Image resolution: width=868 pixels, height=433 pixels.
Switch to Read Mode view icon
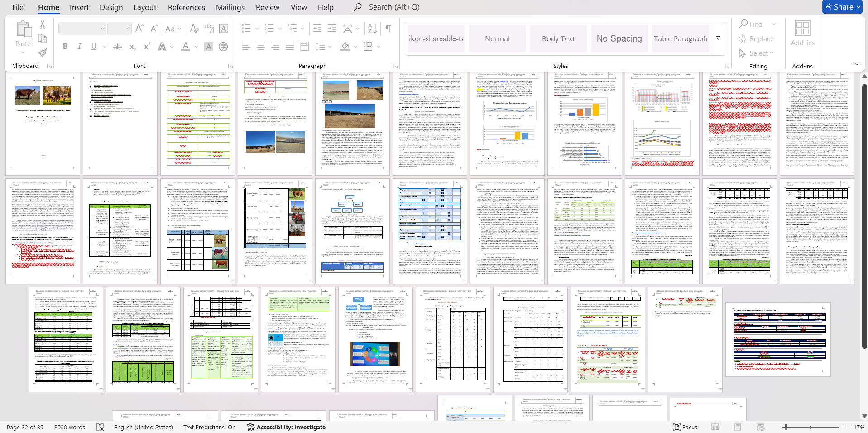(x=715, y=427)
